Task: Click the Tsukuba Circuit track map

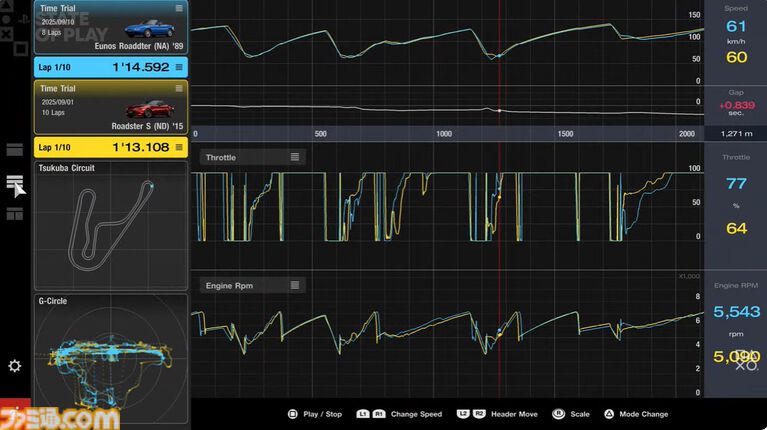Action: point(111,226)
